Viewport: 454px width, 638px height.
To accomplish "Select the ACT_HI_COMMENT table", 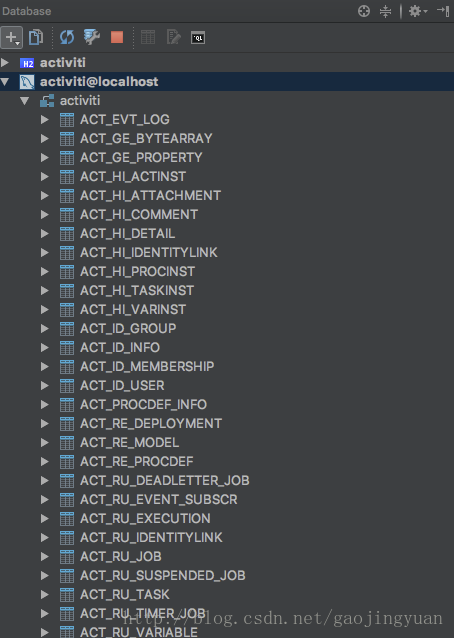I will point(139,214).
